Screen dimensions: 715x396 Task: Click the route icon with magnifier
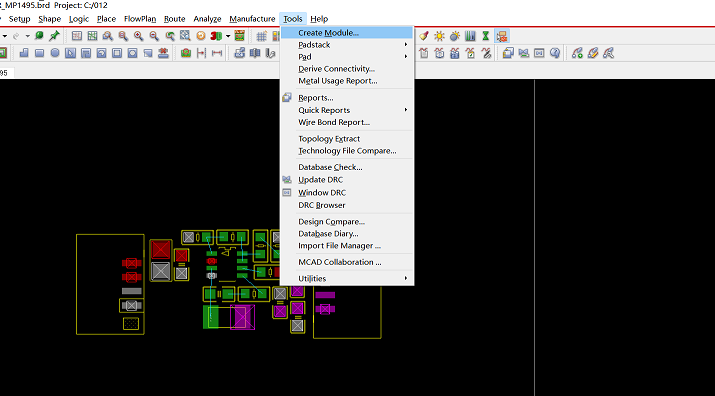pyautogui.click(x=608, y=53)
